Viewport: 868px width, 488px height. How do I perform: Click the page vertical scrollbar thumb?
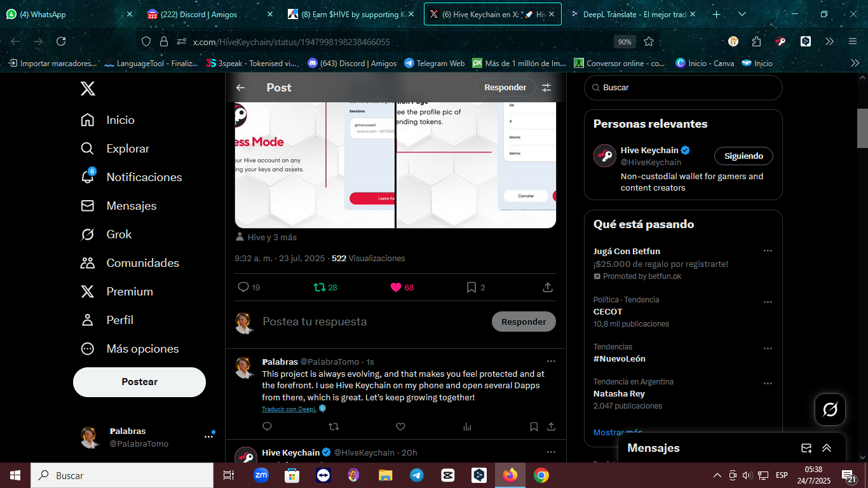862,128
